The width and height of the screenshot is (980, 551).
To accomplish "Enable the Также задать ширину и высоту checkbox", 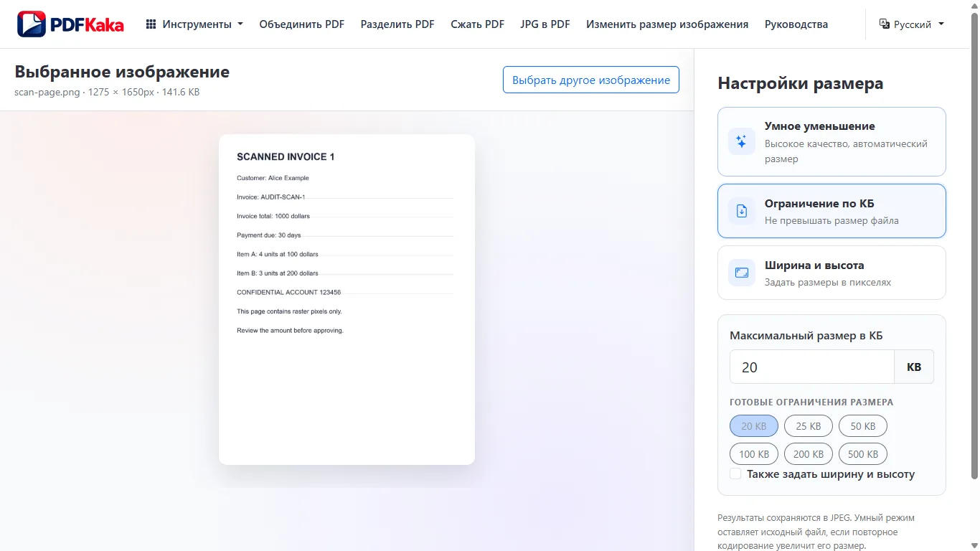I will [735, 474].
